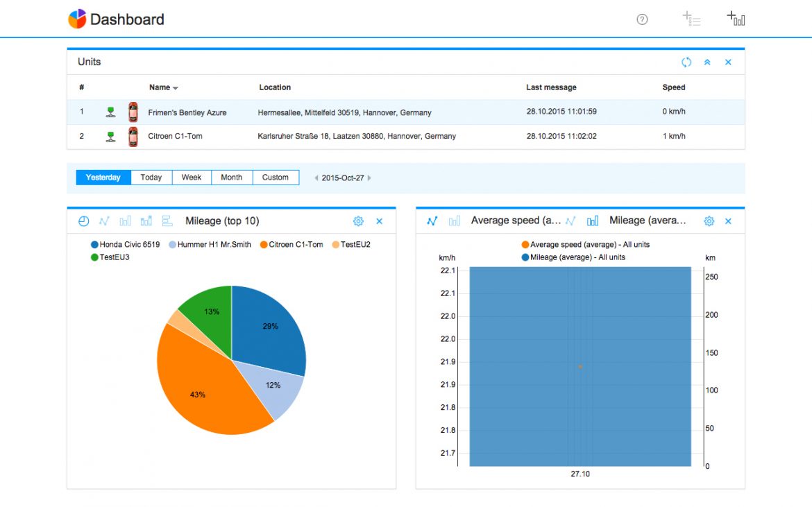Select the Today tab

click(151, 177)
